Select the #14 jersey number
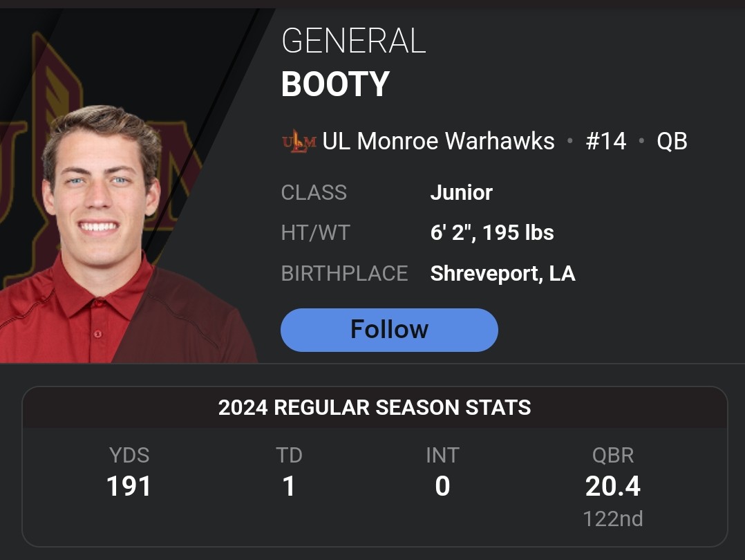The image size is (745, 560). click(605, 142)
